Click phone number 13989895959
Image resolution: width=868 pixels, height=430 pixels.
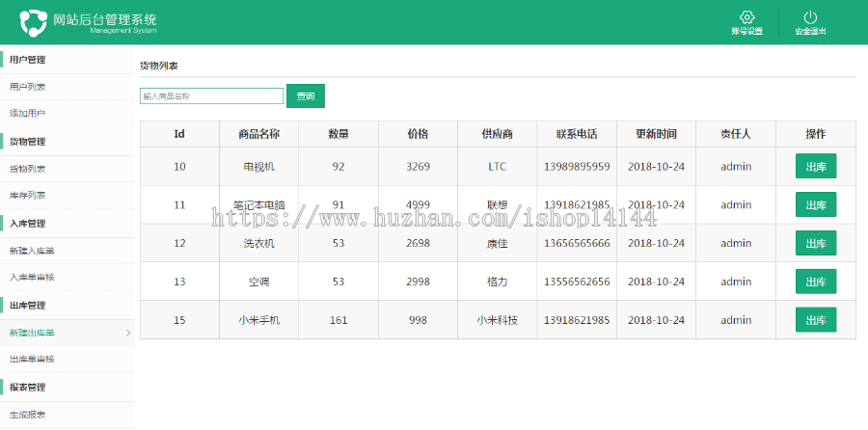click(x=577, y=166)
